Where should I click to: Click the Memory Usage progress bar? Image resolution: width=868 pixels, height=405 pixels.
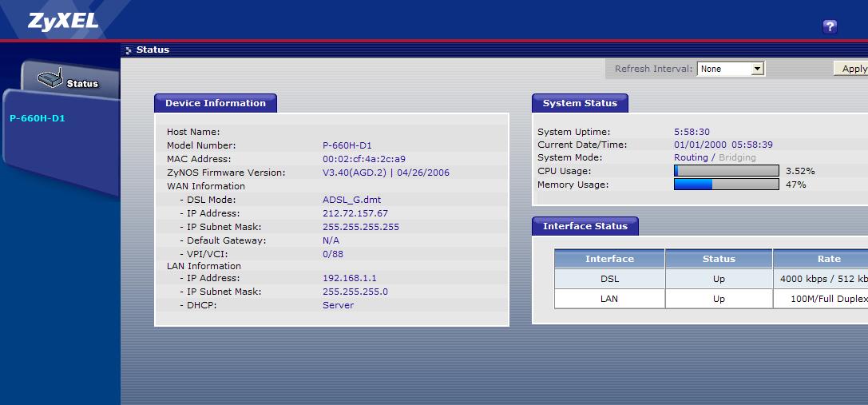coord(727,184)
